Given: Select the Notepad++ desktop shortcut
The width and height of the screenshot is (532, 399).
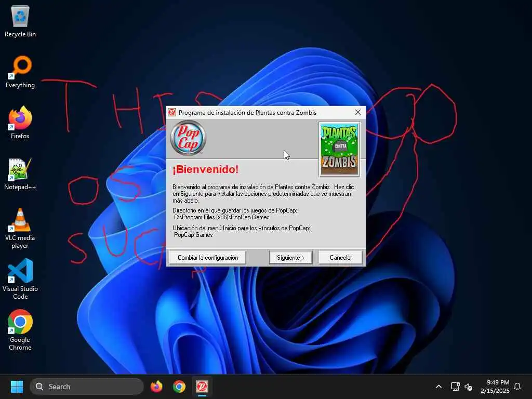Looking at the screenshot, I should [20, 174].
